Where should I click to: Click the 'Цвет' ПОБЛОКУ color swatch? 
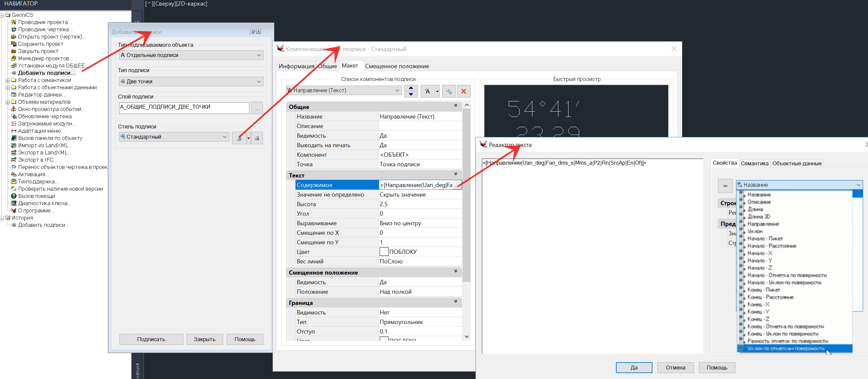click(x=384, y=252)
